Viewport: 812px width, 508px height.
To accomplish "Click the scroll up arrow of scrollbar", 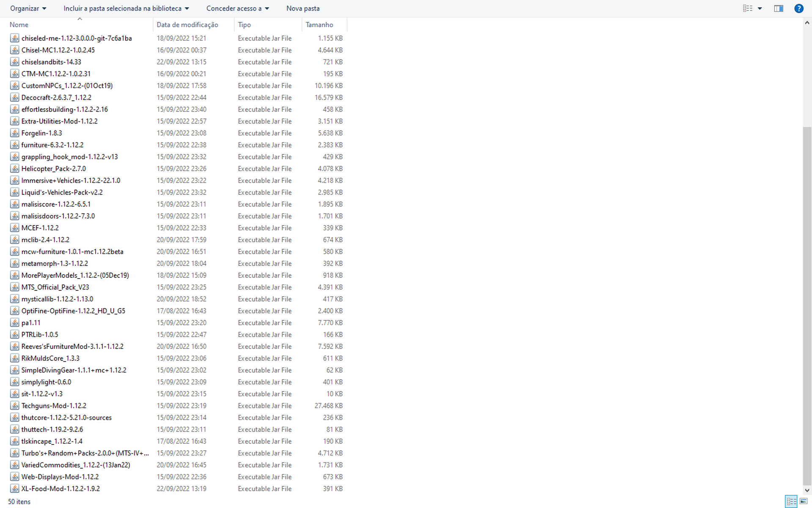I will (x=807, y=23).
